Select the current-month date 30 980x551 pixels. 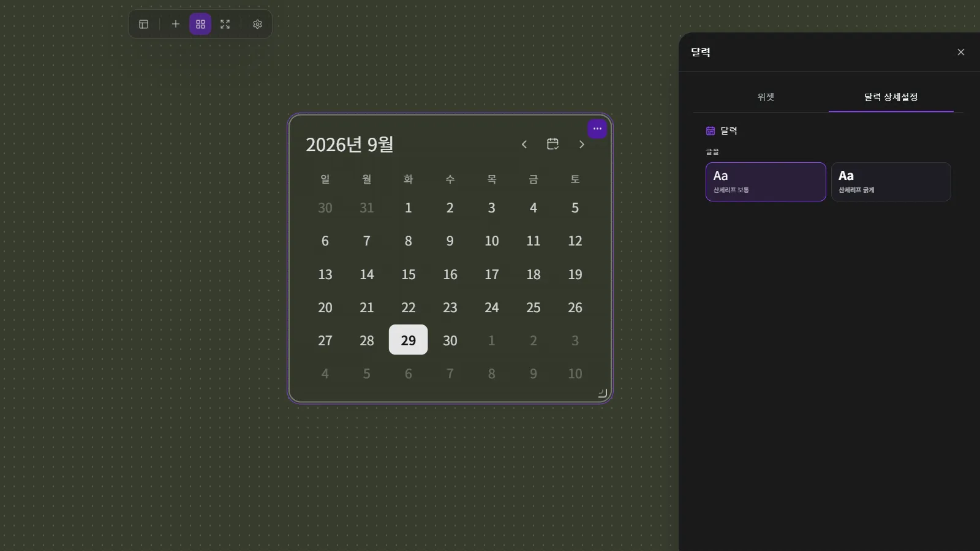[x=450, y=340]
